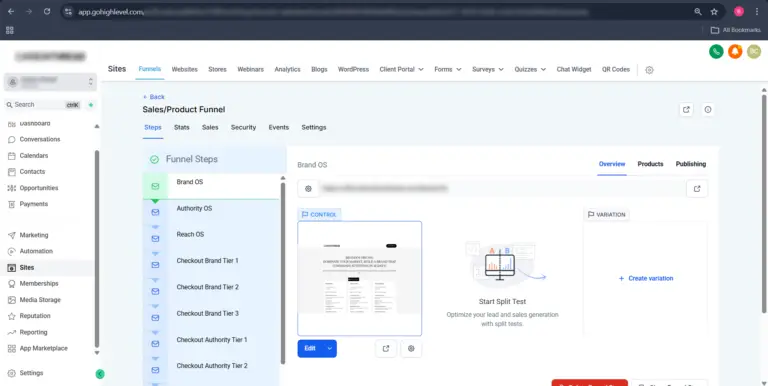This screenshot has width=768, height=386.
Task: Click the Authority OS envelope icon
Action: [155, 212]
